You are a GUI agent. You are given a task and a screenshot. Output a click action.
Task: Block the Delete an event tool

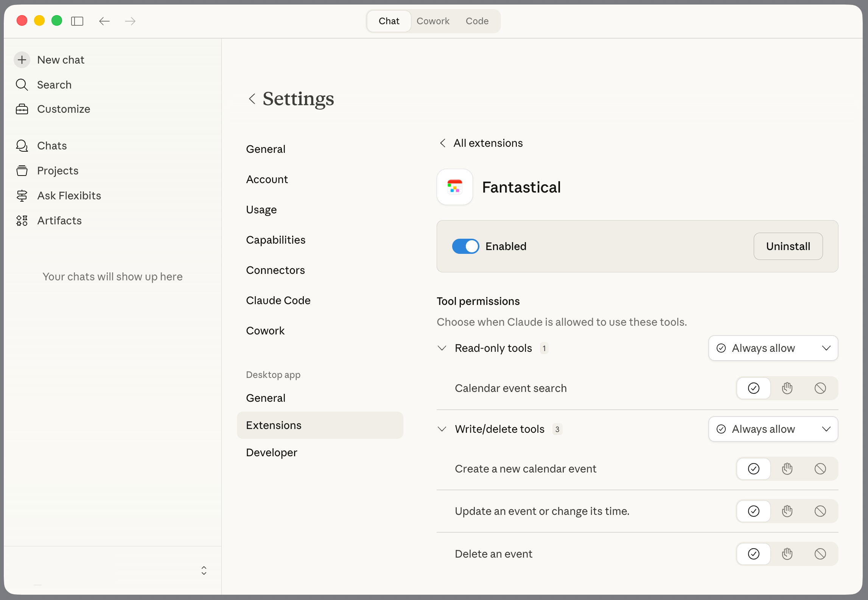(x=820, y=554)
